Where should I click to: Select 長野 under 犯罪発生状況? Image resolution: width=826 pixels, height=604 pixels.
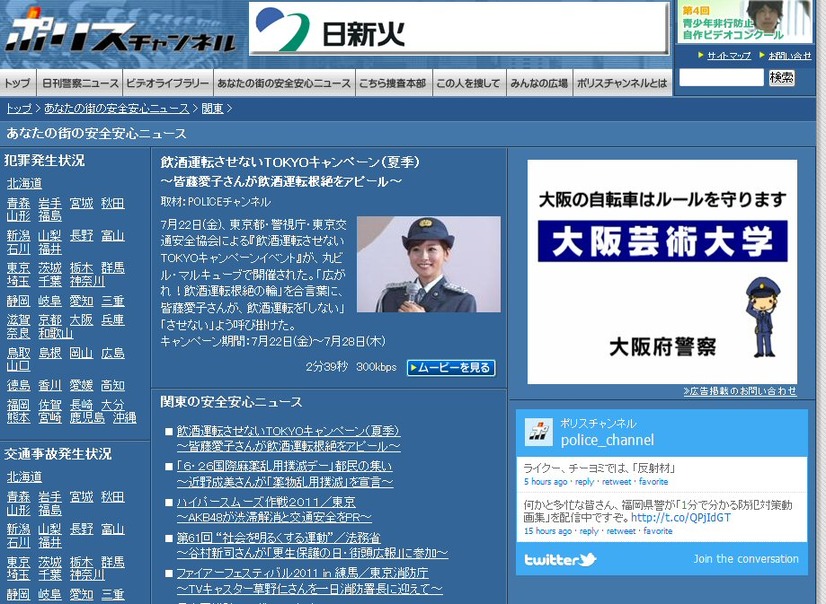(x=81, y=236)
